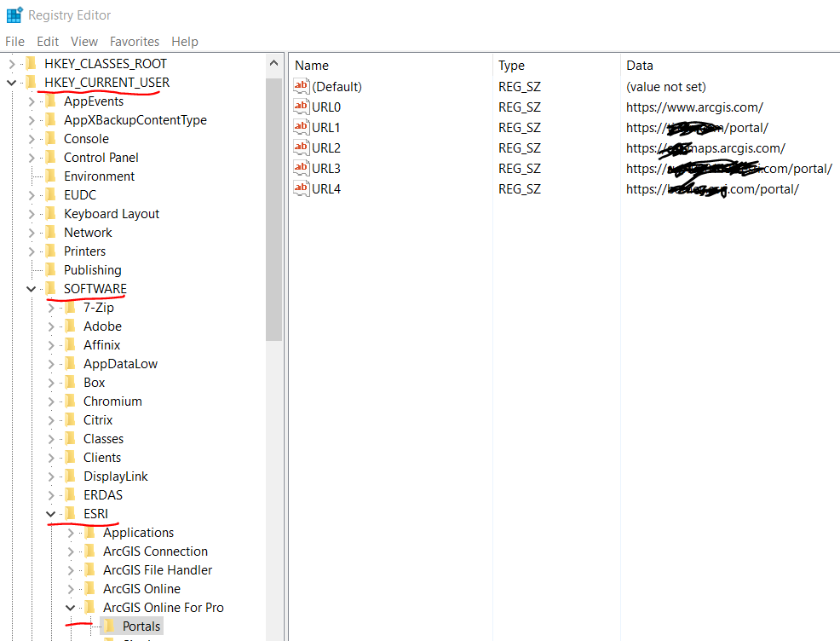
Task: Open the Edit menu
Action: click(x=48, y=41)
